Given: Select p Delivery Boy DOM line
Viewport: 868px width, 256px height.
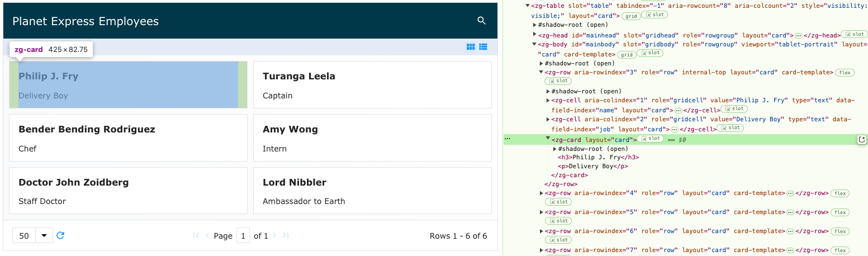Looking at the screenshot, I should [x=593, y=166].
